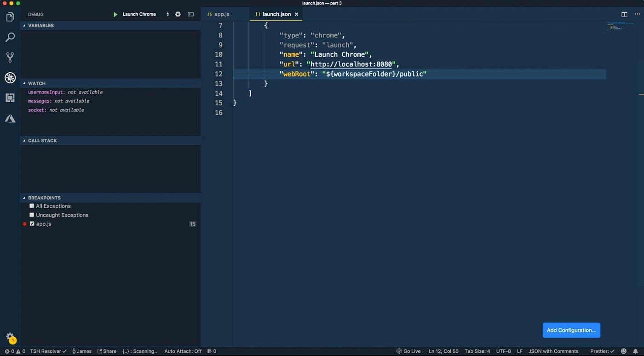Start debugging with the green play button
This screenshot has width=644, height=356.
pos(115,14)
